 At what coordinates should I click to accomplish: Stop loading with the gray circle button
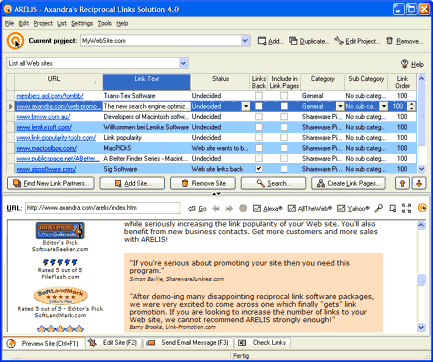[x=243, y=209]
